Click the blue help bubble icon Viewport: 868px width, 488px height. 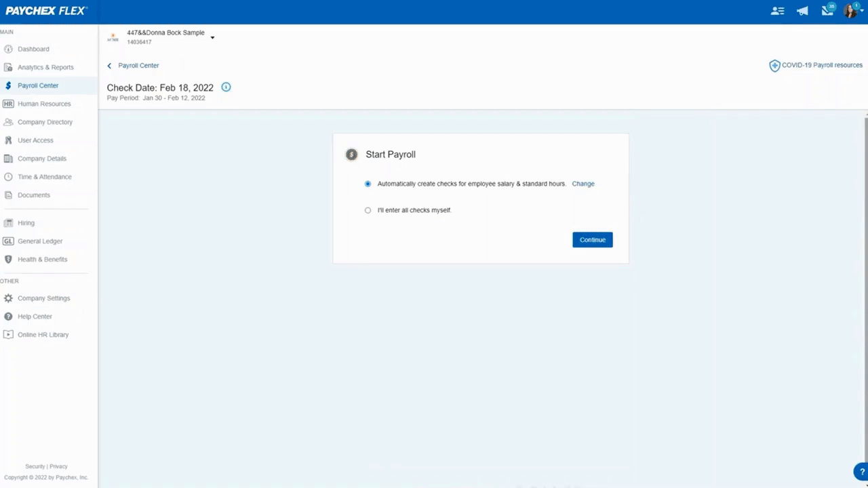(861, 472)
